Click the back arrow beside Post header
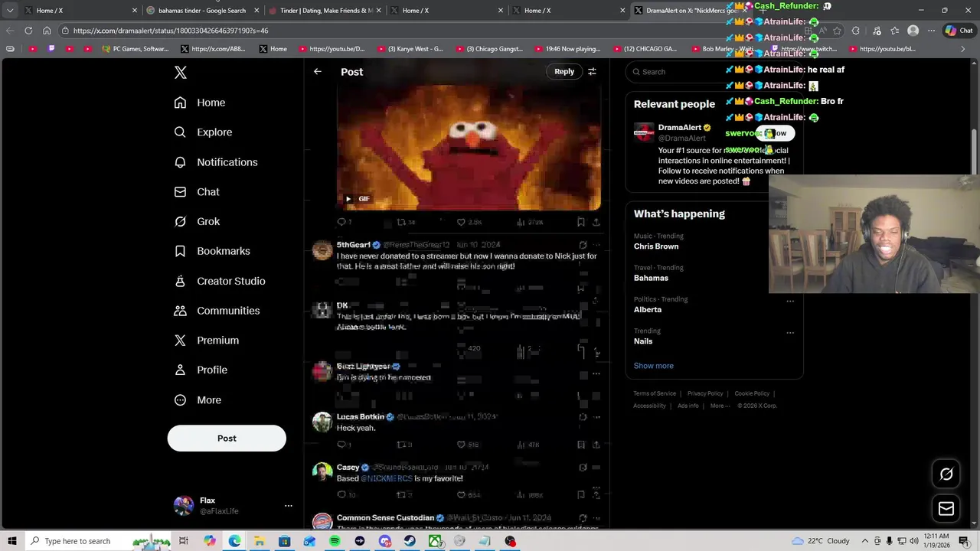Image resolution: width=980 pixels, height=551 pixels. [318, 72]
